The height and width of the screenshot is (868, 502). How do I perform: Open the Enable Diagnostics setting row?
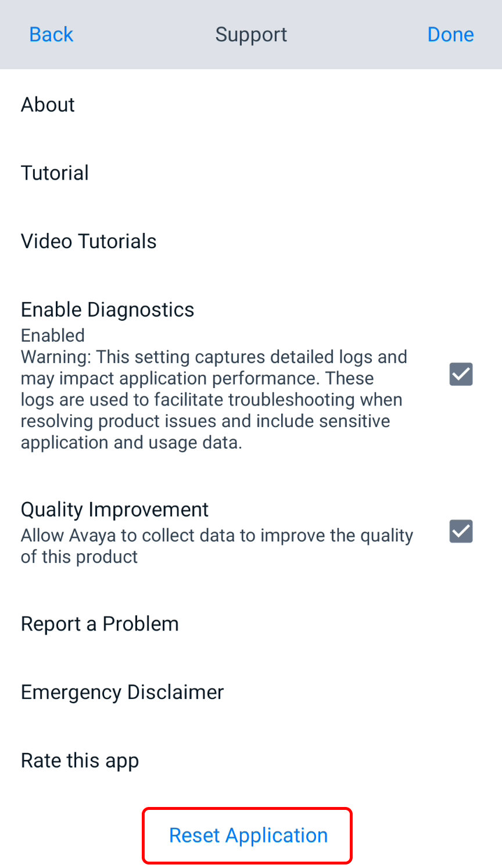107,309
